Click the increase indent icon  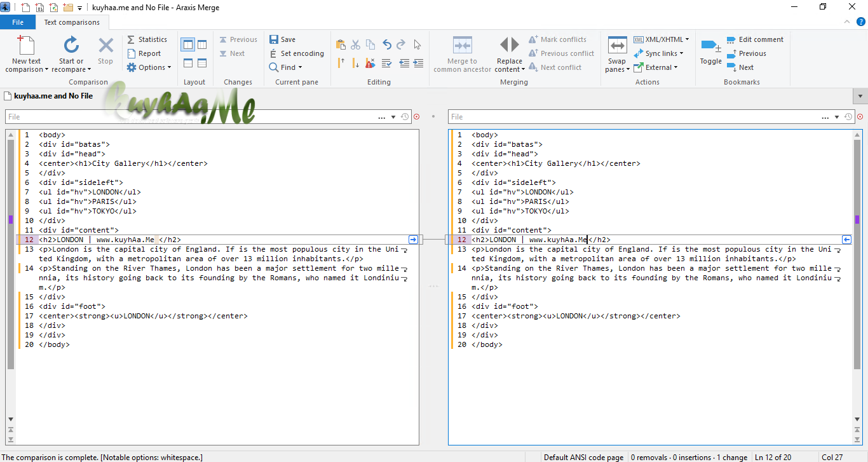pos(417,63)
